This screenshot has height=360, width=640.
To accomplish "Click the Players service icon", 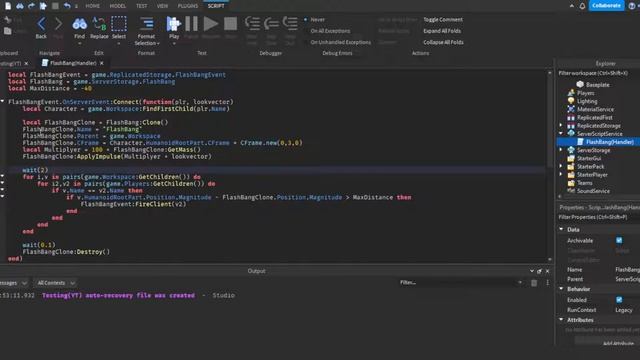I will click(x=571, y=93).
